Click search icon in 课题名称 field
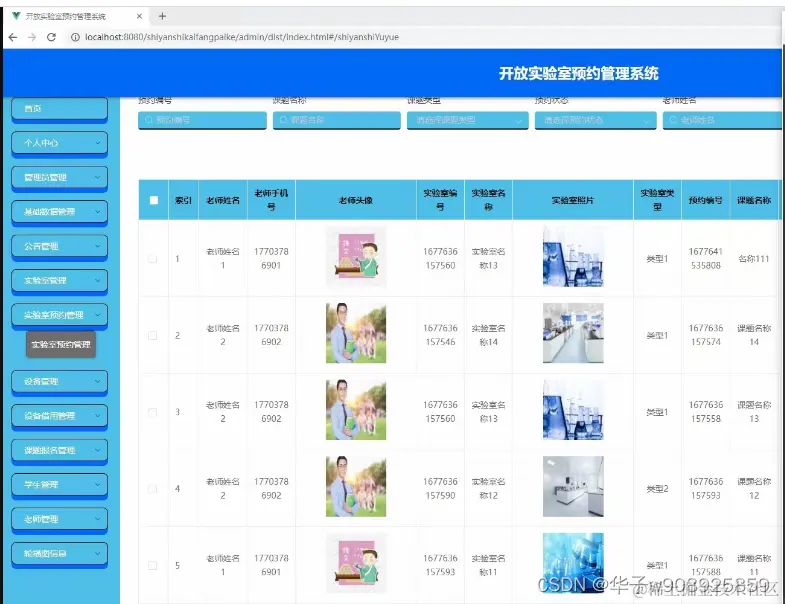The width and height of the screenshot is (785, 604). click(x=283, y=120)
